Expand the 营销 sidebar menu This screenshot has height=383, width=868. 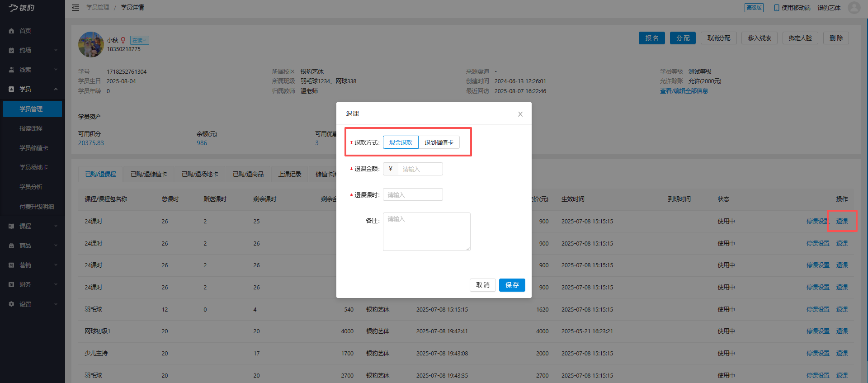coord(56,265)
